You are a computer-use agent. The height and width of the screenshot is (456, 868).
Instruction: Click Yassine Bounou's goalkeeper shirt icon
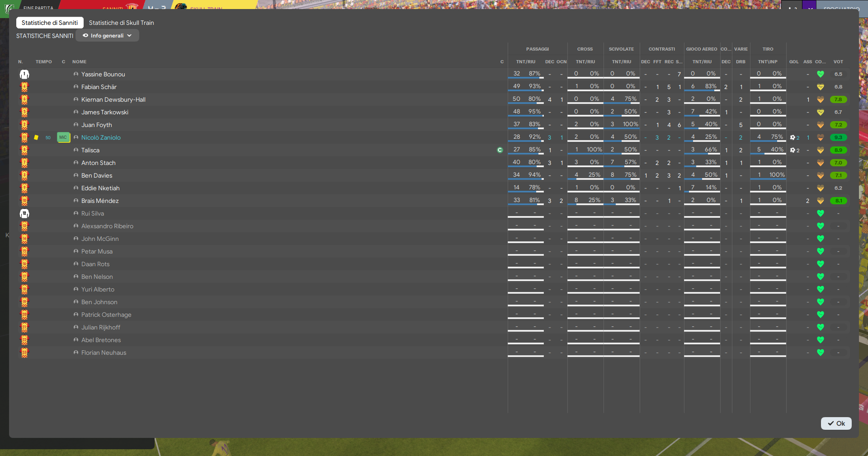coord(24,74)
